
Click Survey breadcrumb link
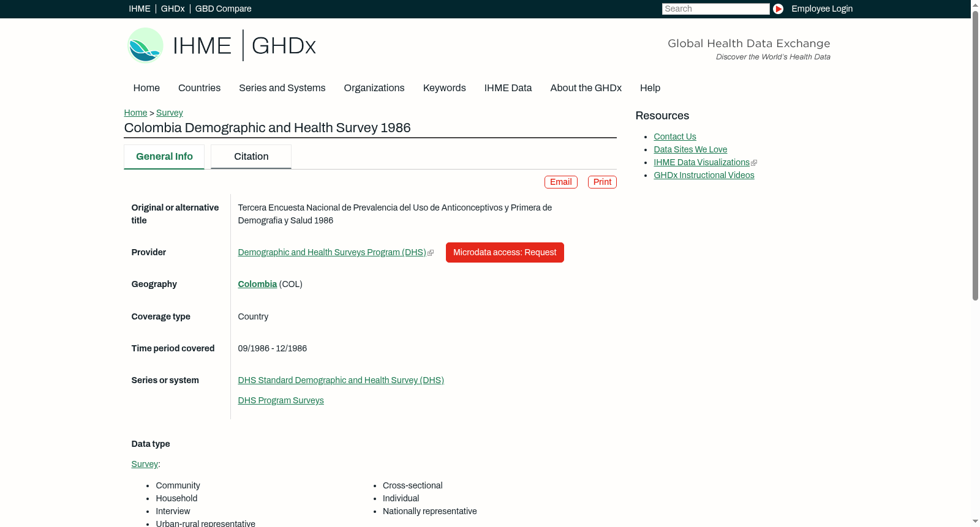coord(170,113)
